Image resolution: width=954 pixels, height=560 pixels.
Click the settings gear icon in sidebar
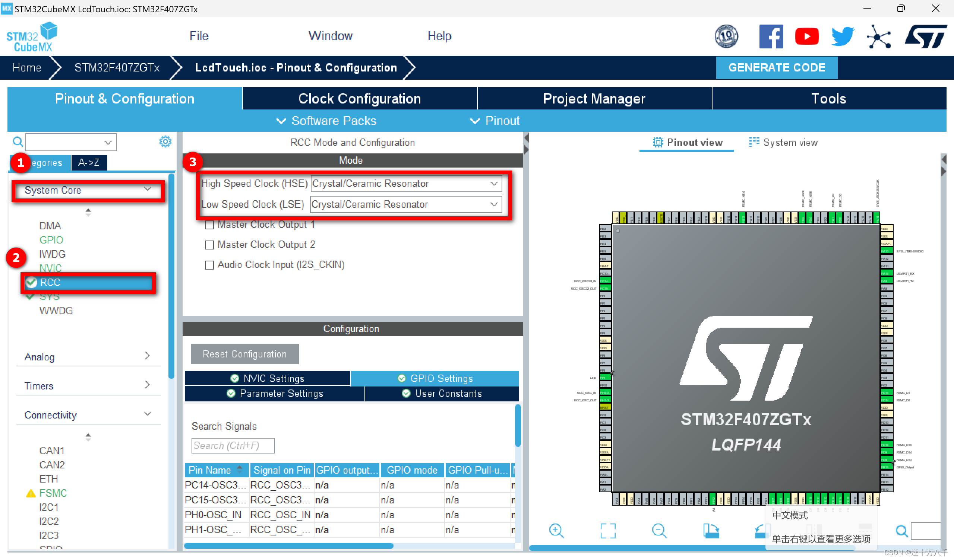tap(165, 142)
